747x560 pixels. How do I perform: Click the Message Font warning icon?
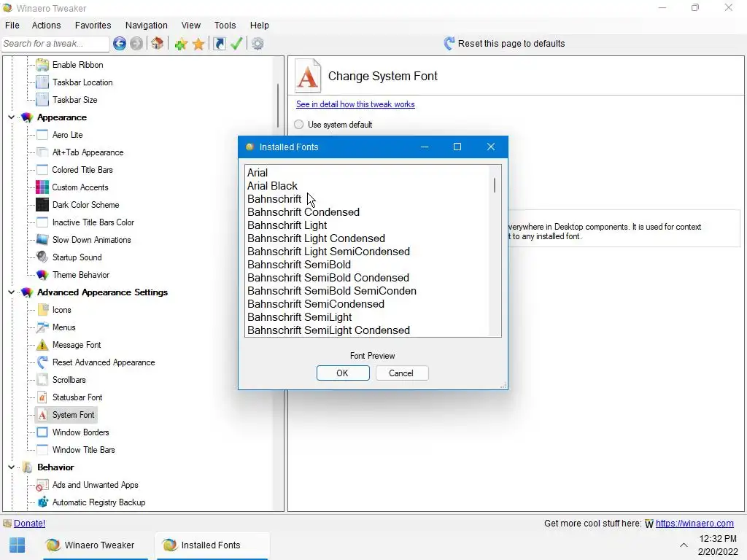click(42, 345)
